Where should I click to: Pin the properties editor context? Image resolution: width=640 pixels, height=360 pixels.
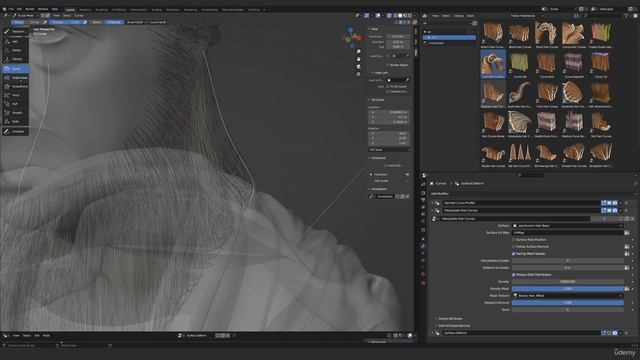point(635,183)
